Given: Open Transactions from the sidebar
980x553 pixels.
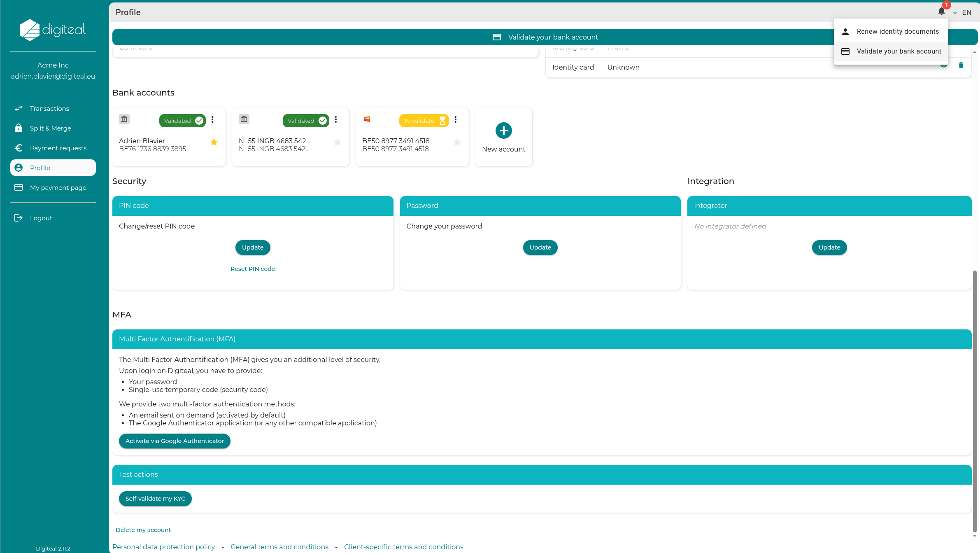Looking at the screenshot, I should [x=49, y=108].
